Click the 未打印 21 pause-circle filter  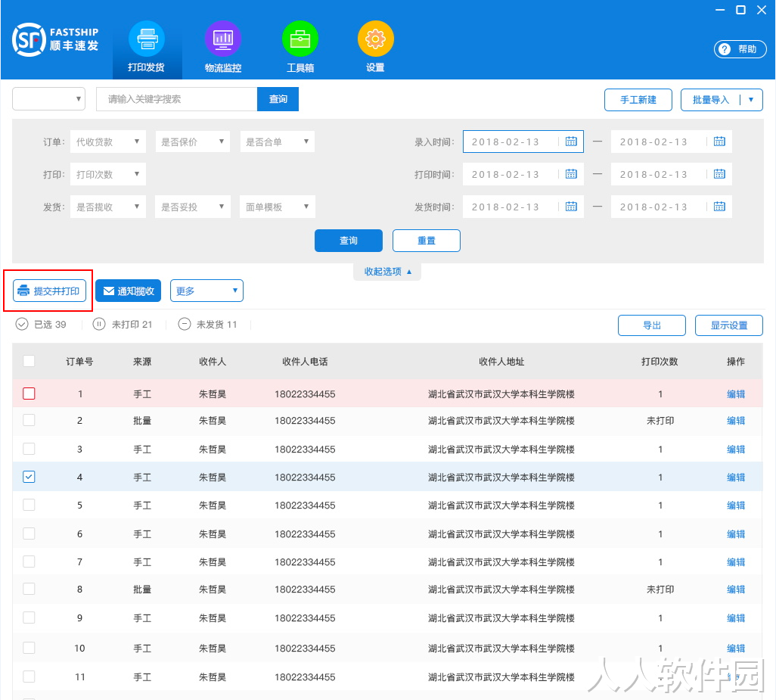point(123,324)
